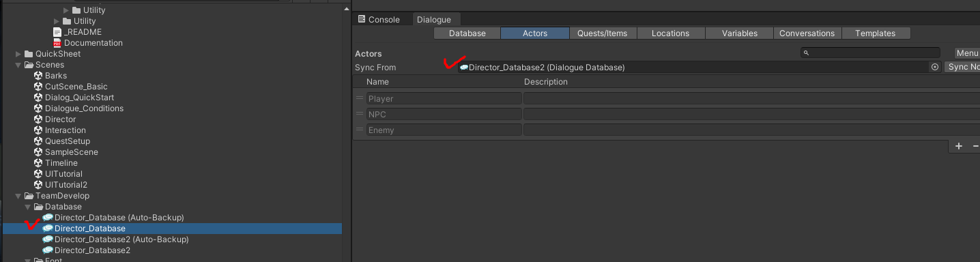The height and width of the screenshot is (262, 980).
Task: Click the search magnifier in Actors filter
Action: (x=807, y=53)
